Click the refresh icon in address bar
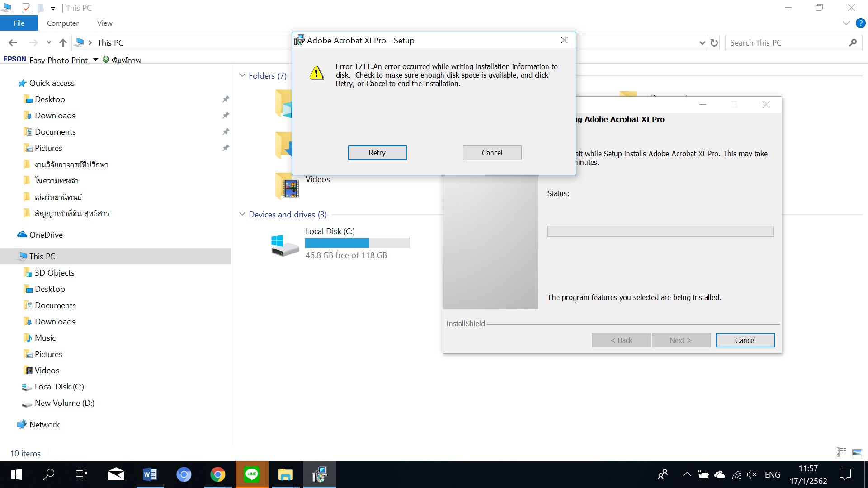This screenshot has height=488, width=868. tap(714, 43)
